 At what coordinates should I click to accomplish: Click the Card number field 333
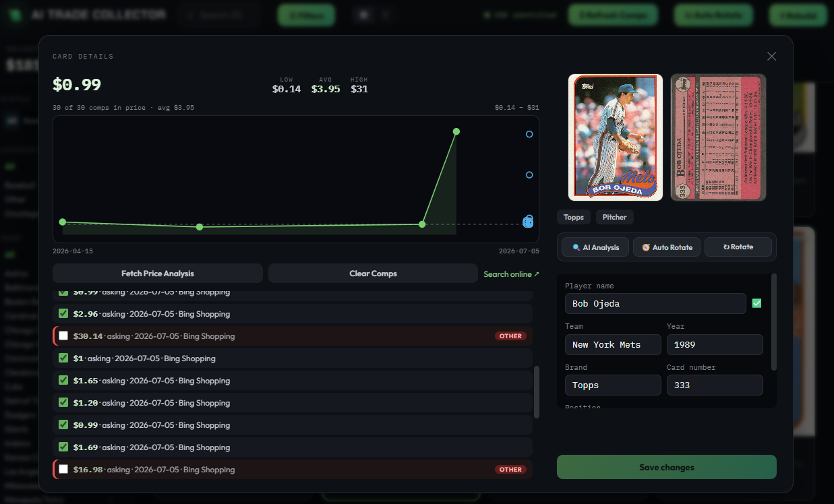click(x=715, y=385)
